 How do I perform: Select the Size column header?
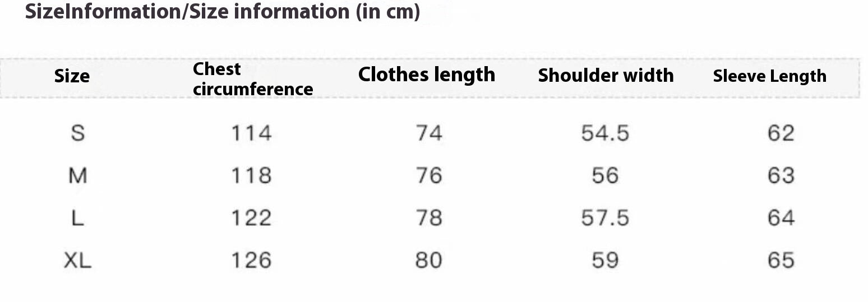click(x=72, y=76)
